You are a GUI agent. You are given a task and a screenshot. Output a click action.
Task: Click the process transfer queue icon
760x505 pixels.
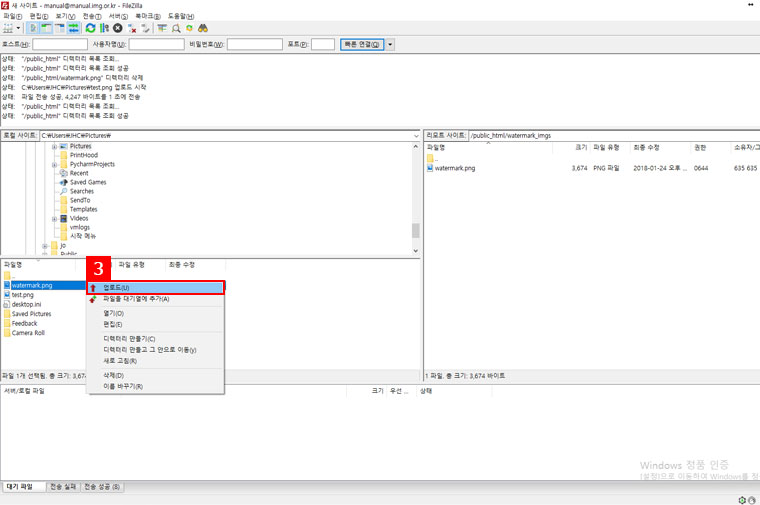coord(104,28)
